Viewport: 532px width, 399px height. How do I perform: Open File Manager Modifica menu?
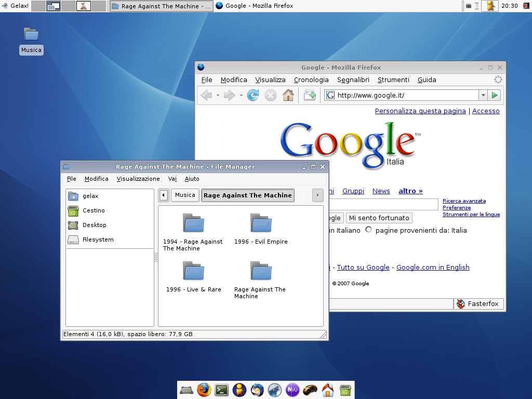(96, 179)
